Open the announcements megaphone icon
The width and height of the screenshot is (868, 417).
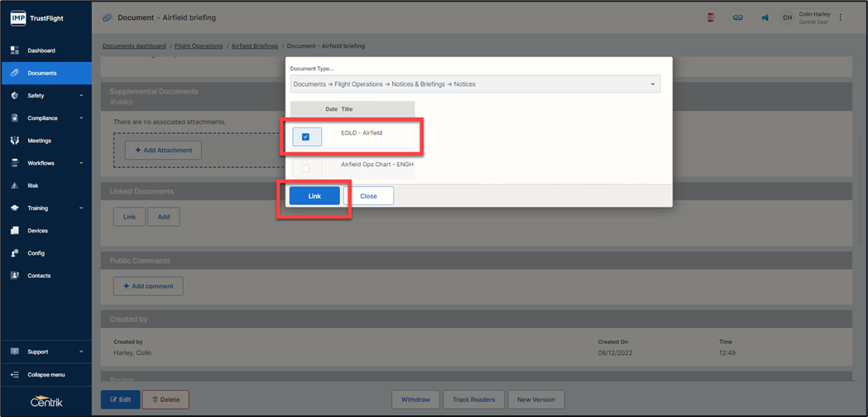click(765, 17)
